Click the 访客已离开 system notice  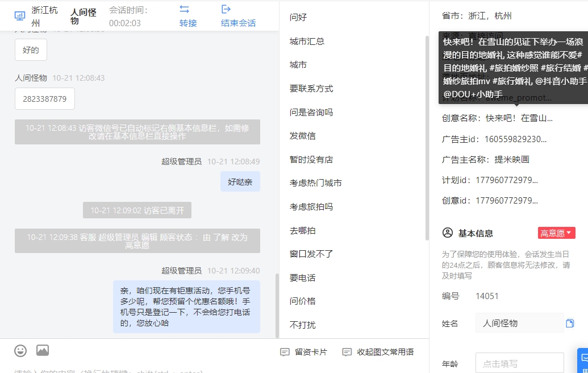point(137,210)
